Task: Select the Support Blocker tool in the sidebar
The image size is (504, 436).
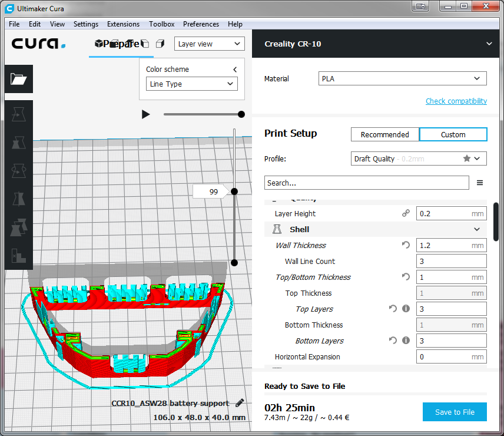Action: point(19,255)
